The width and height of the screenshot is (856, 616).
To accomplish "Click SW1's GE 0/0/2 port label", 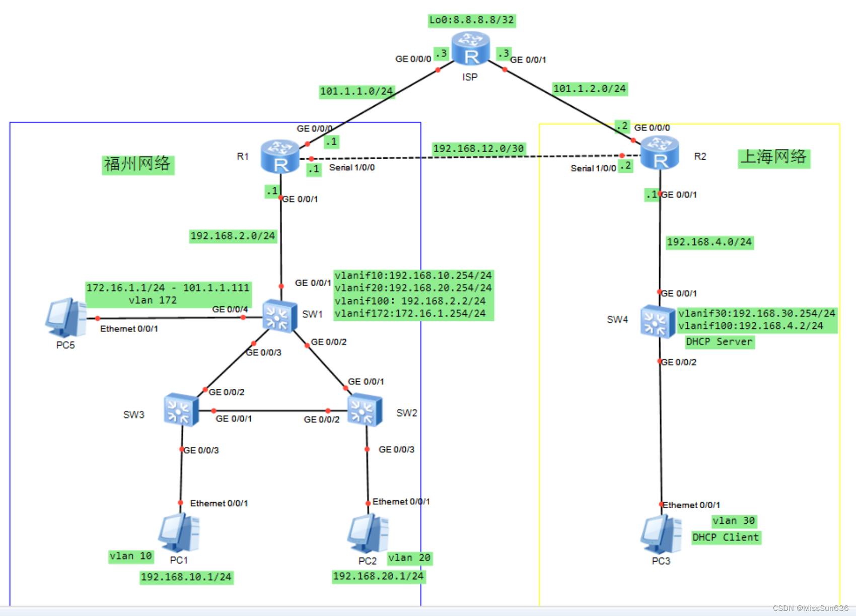I will point(329,342).
